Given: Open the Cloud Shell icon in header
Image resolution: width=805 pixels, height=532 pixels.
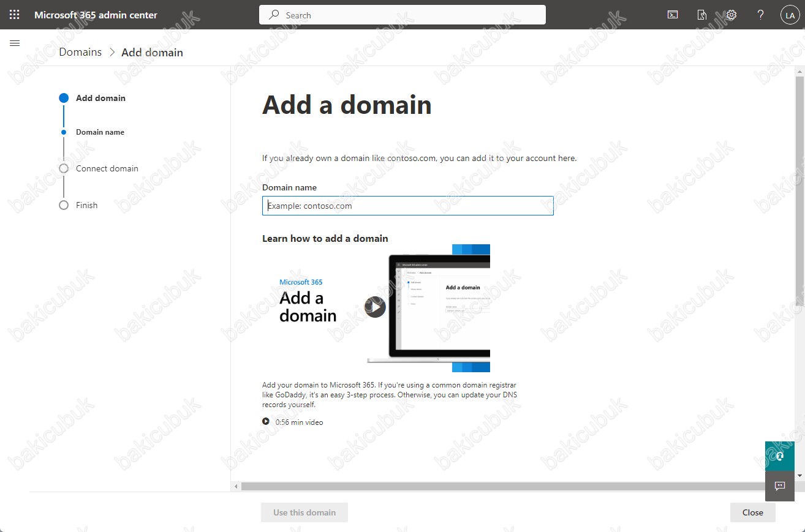Looking at the screenshot, I should 673,15.
